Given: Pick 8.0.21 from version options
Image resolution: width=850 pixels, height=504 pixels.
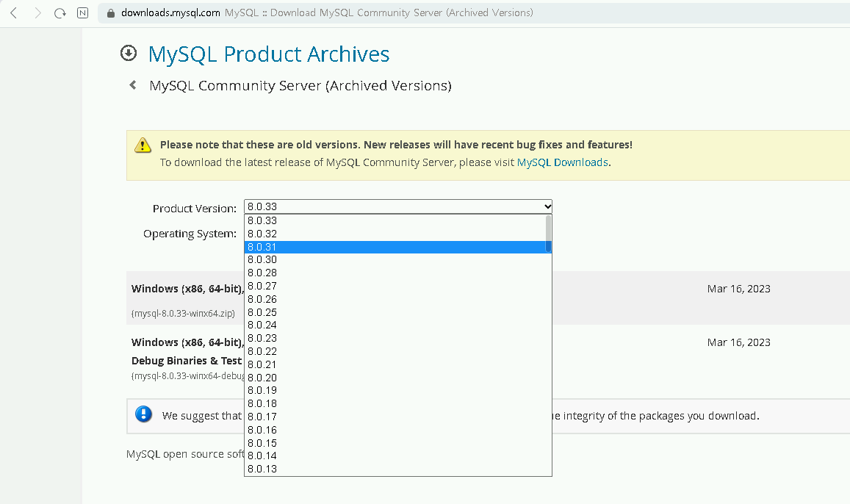Looking at the screenshot, I should 395,364.
